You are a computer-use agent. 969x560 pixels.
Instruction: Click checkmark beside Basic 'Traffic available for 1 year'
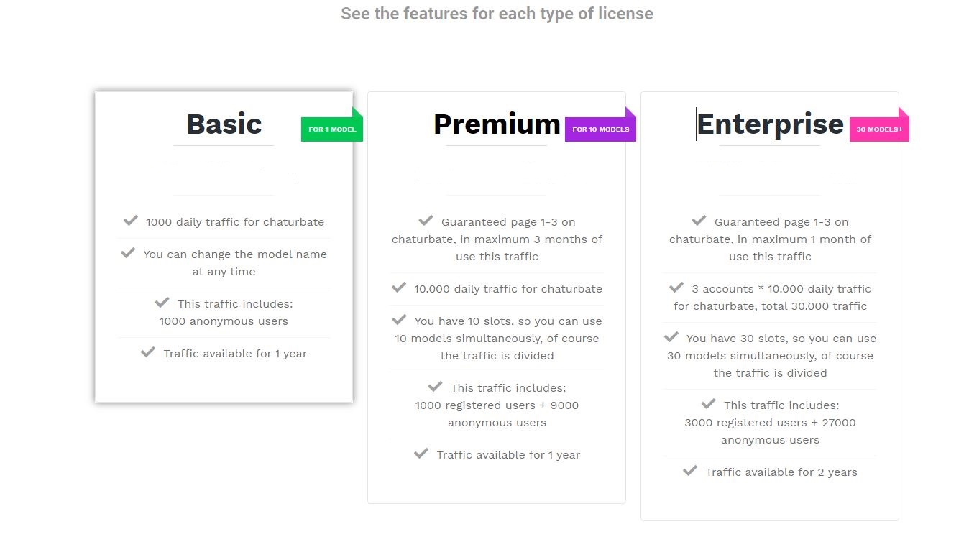[148, 352]
